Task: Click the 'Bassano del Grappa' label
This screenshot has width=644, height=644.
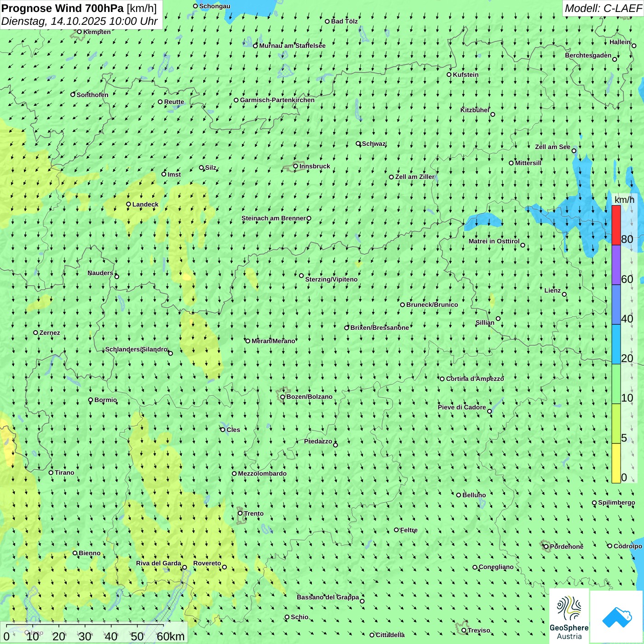Action: 328,597
